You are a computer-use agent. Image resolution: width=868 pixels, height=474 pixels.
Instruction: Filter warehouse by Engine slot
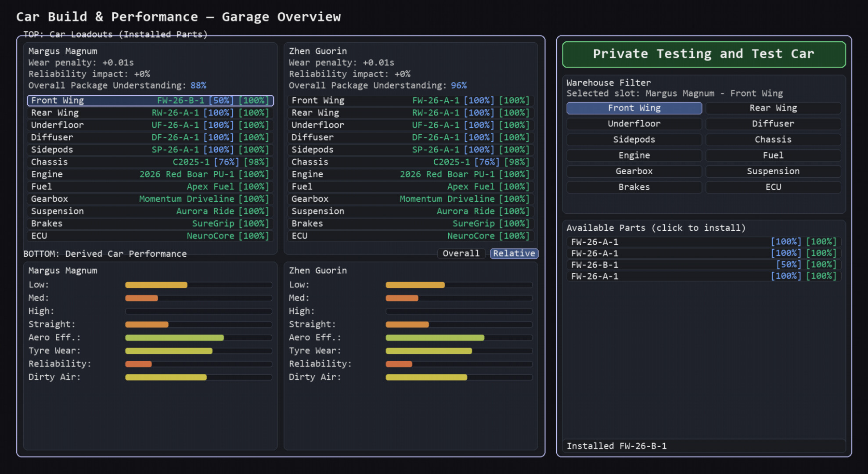[634, 155]
